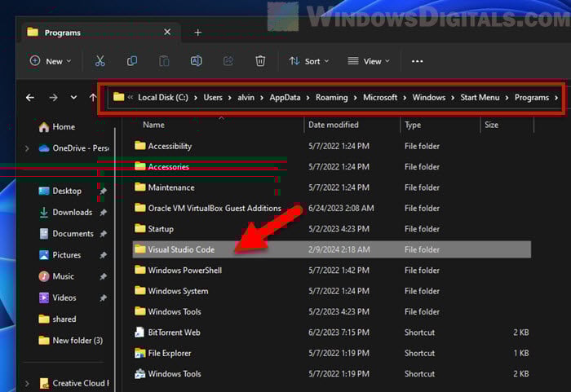This screenshot has width=571, height=392.
Task: Click the Paste clipboard icon
Action: point(164,61)
